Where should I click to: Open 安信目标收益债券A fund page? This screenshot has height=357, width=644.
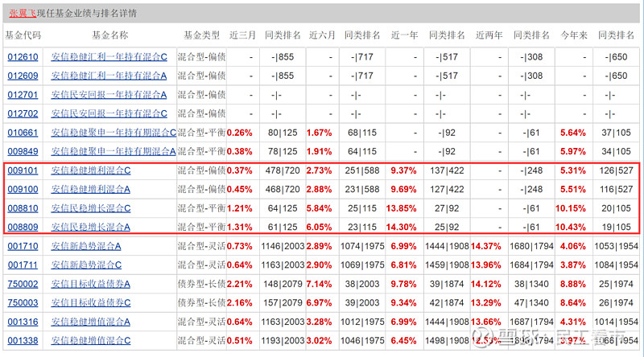pos(90,284)
